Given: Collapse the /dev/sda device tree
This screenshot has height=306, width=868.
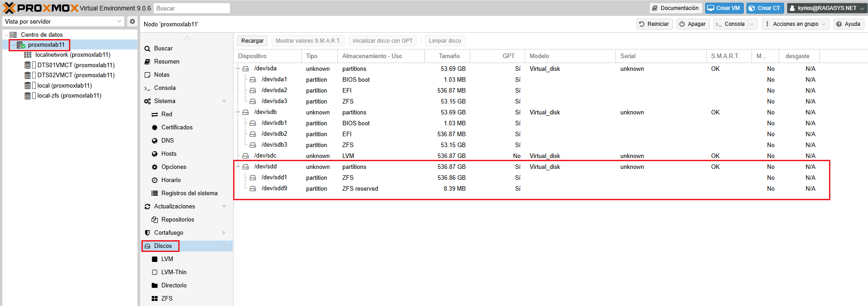Looking at the screenshot, I should click(x=238, y=69).
